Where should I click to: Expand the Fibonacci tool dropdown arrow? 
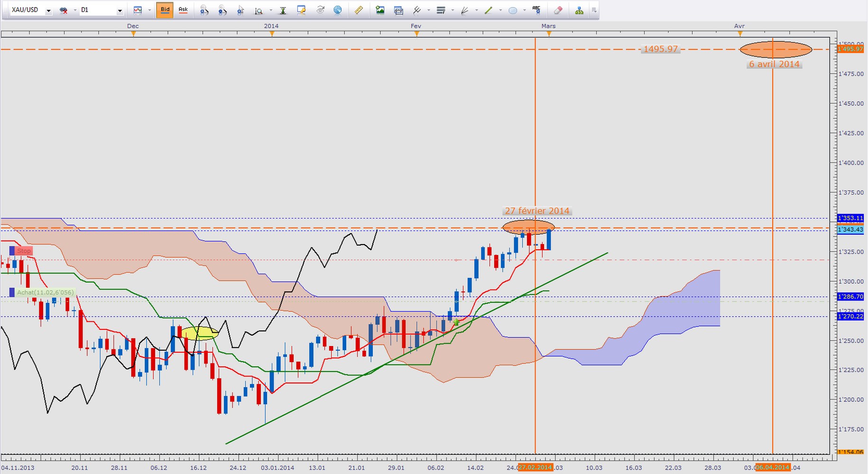452,10
